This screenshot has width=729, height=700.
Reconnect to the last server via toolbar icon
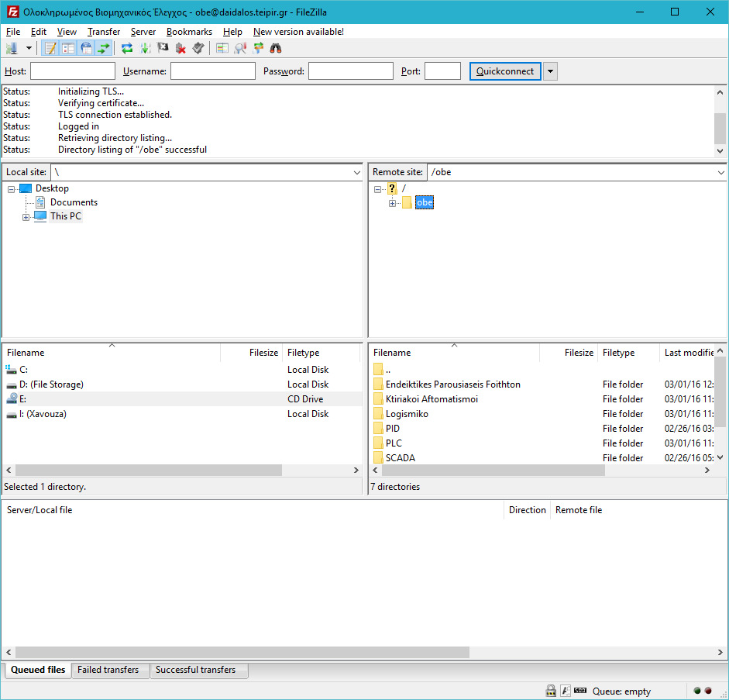[x=198, y=48]
